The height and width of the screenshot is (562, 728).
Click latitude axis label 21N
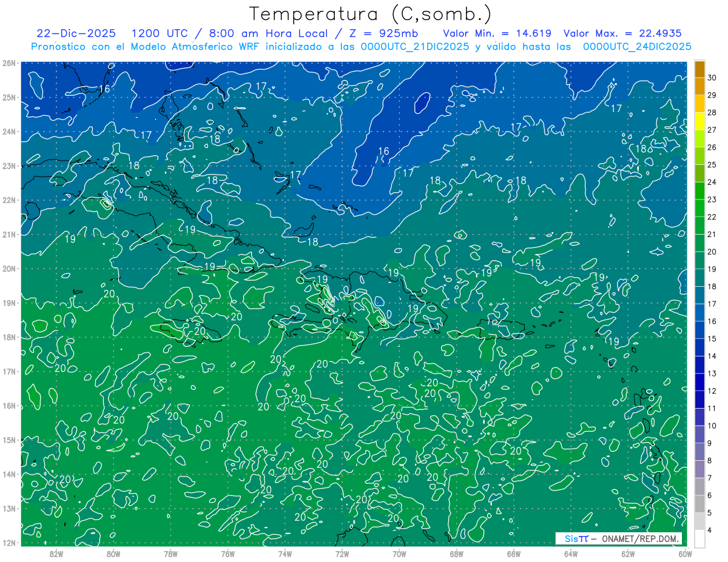[8, 234]
